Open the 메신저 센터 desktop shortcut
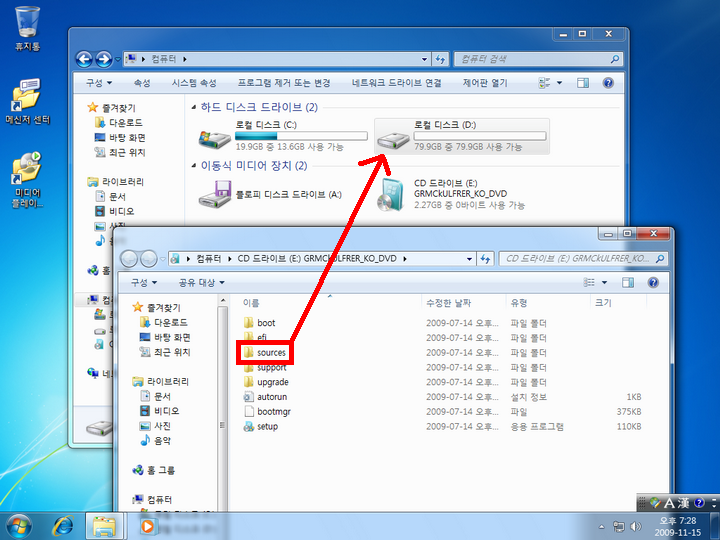The height and width of the screenshot is (540, 720). click(x=27, y=101)
